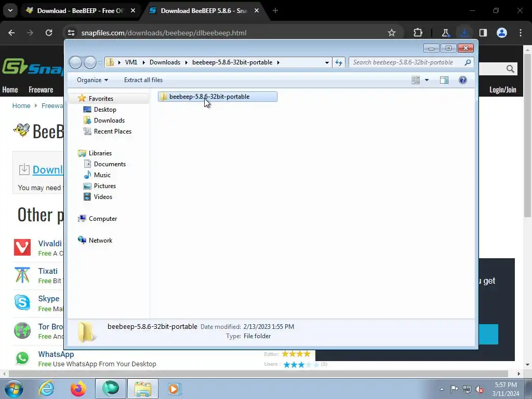Open the Music library
The image size is (532, 399).
point(102,175)
